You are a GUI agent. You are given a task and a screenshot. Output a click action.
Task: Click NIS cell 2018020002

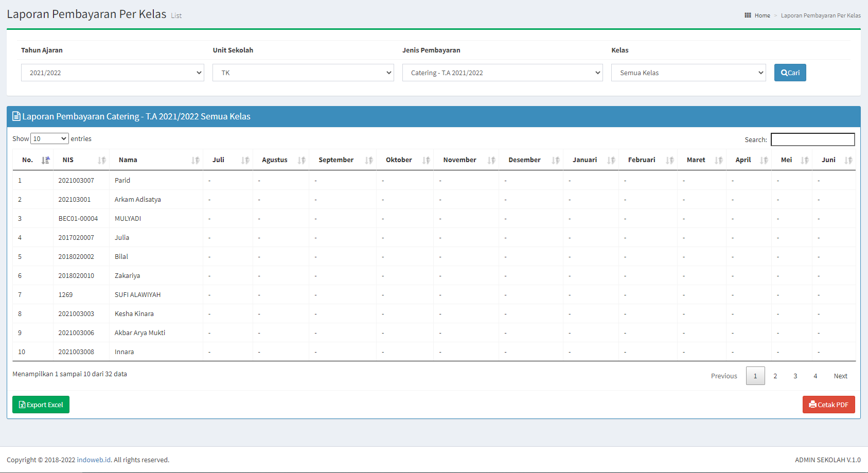coord(76,256)
